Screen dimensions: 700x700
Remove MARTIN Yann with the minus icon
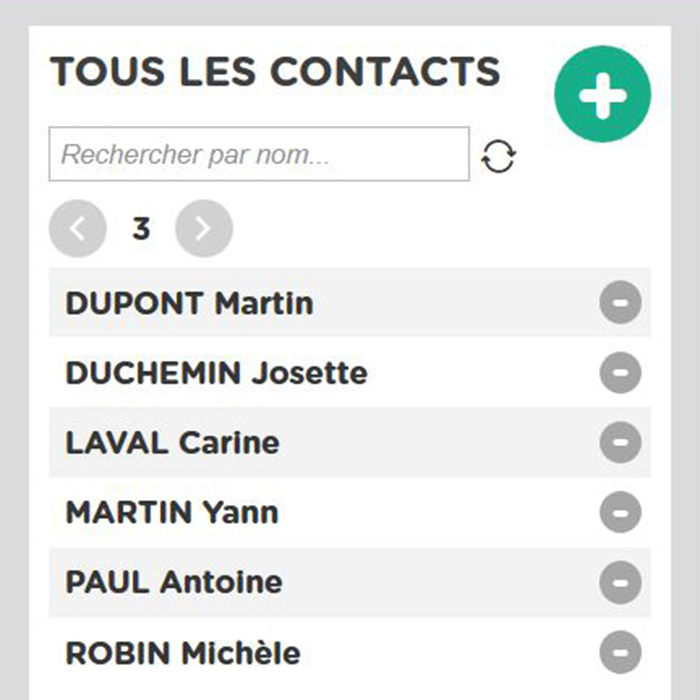coord(621,512)
